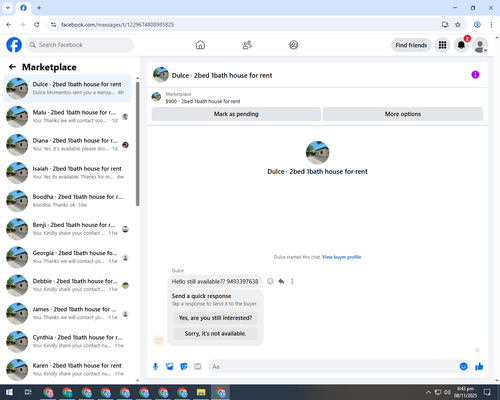Click the address bar URL
The width and height of the screenshot is (500, 400).
(117, 25)
